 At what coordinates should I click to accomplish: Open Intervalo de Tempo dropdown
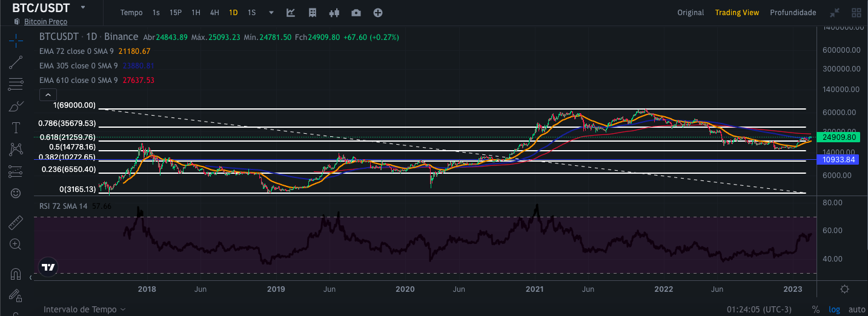[85, 309]
